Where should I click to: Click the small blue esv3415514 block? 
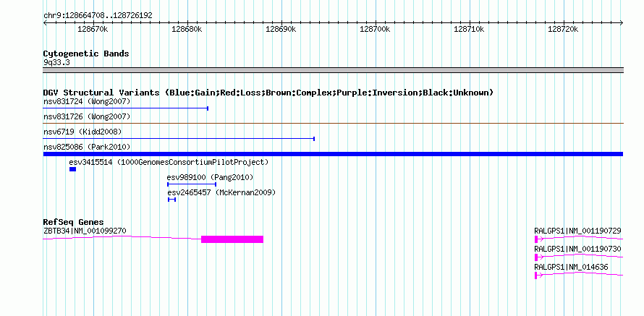click(72, 169)
